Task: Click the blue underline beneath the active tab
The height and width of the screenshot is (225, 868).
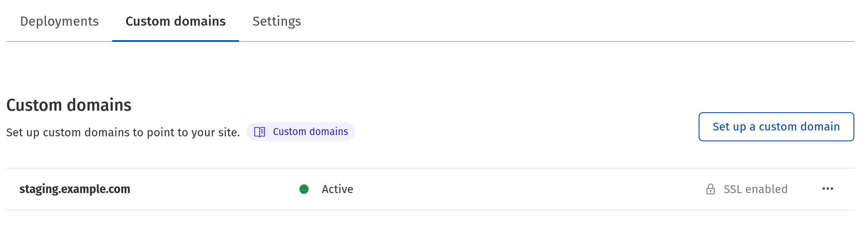Action: pyautogui.click(x=176, y=41)
